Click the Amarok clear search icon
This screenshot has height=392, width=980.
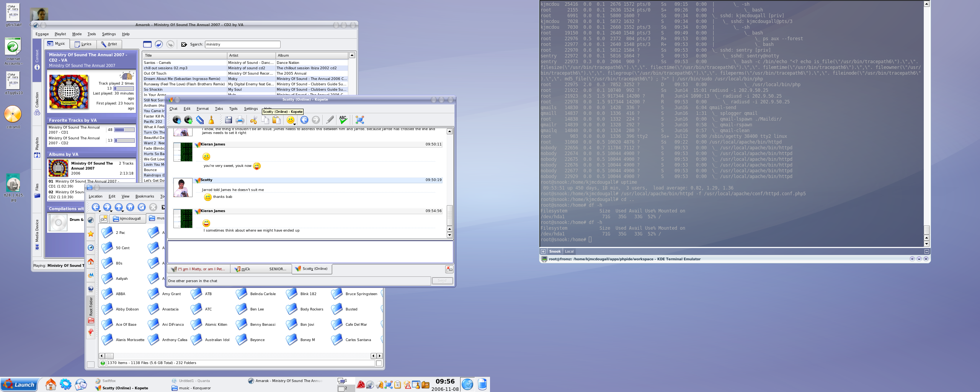point(184,44)
